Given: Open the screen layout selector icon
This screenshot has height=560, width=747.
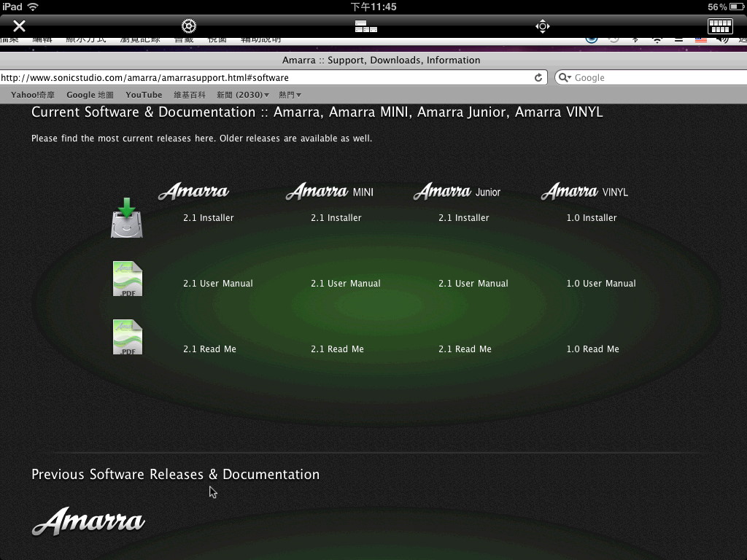Looking at the screenshot, I should (x=366, y=26).
